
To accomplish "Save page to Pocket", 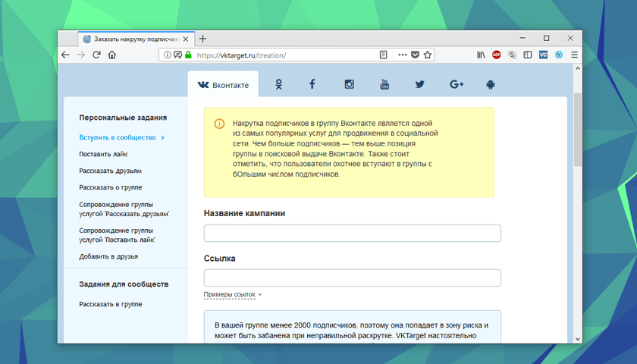I will [415, 55].
